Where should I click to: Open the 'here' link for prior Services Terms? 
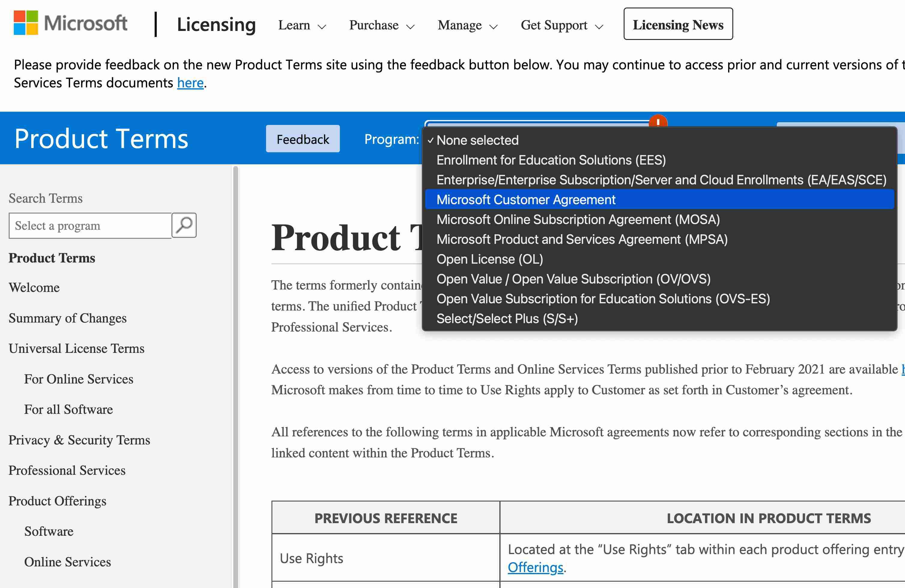pos(190,83)
